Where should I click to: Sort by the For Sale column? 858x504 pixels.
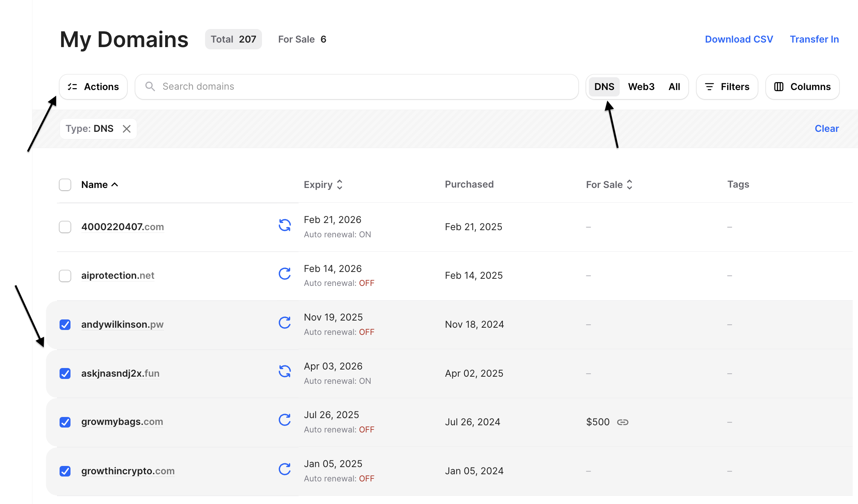(x=609, y=185)
